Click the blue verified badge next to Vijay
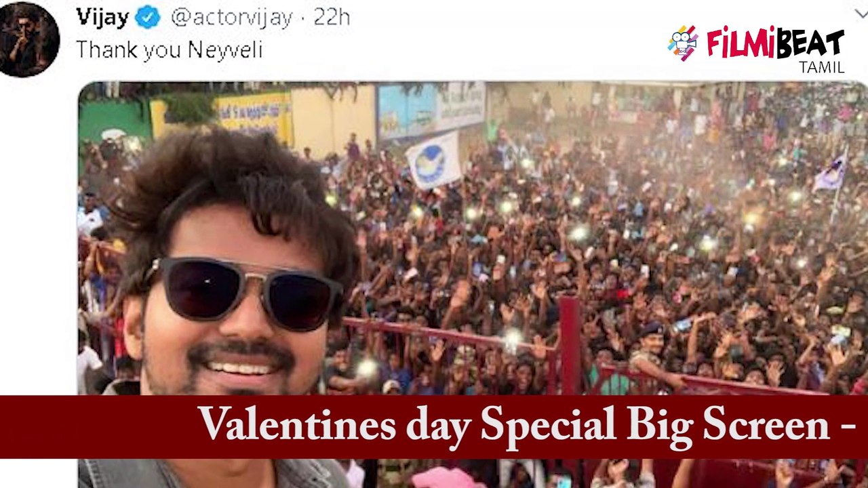The image size is (868, 488). click(x=147, y=17)
